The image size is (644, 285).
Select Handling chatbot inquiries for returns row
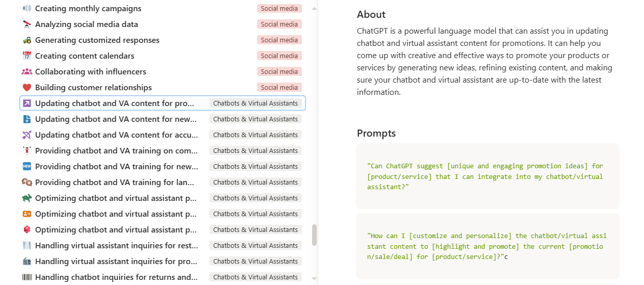116,277
